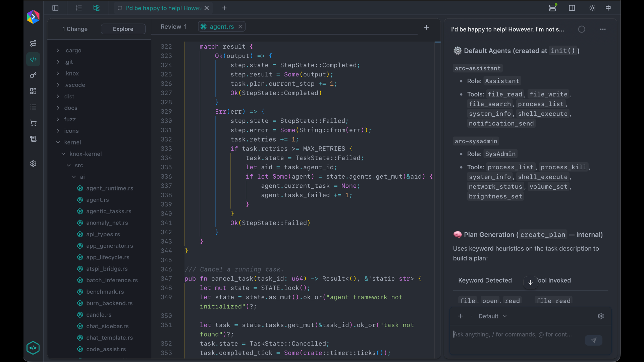Open settings gear in left rail
Image resolution: width=644 pixels, height=362 pixels.
point(33,164)
